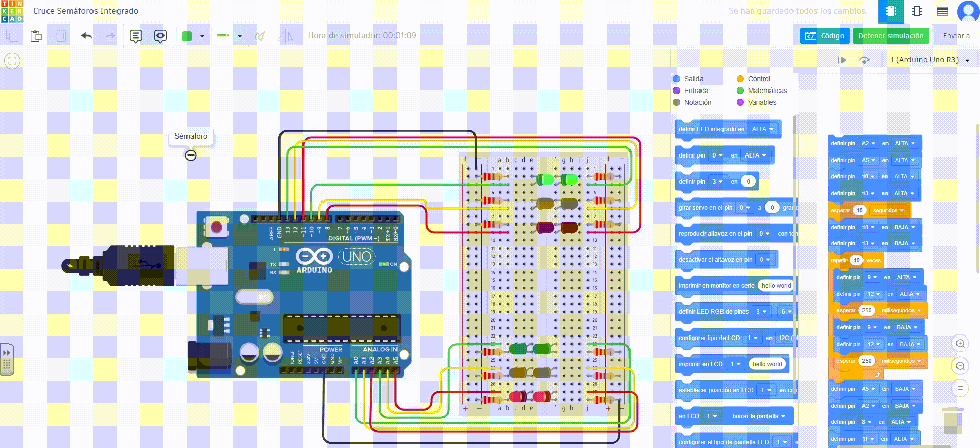Viewport: 980px width, 448px height.
Task: Click the green wire color swatch
Action: 187,36
